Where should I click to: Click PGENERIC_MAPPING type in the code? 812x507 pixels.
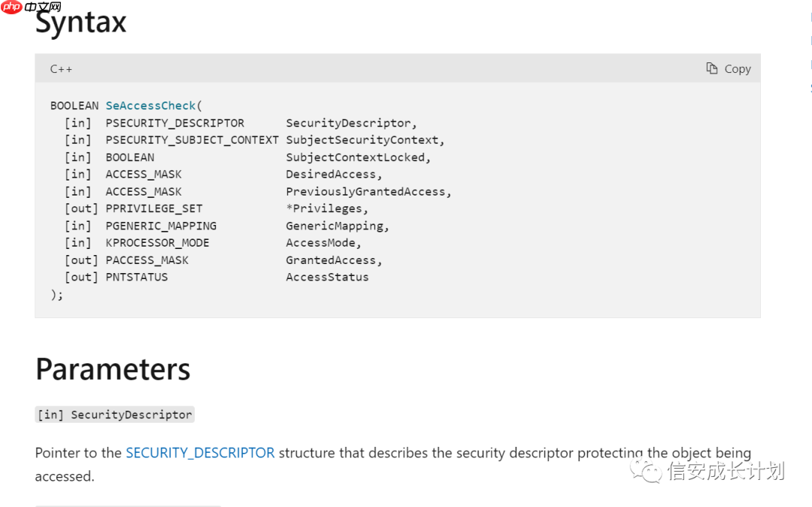tap(161, 226)
